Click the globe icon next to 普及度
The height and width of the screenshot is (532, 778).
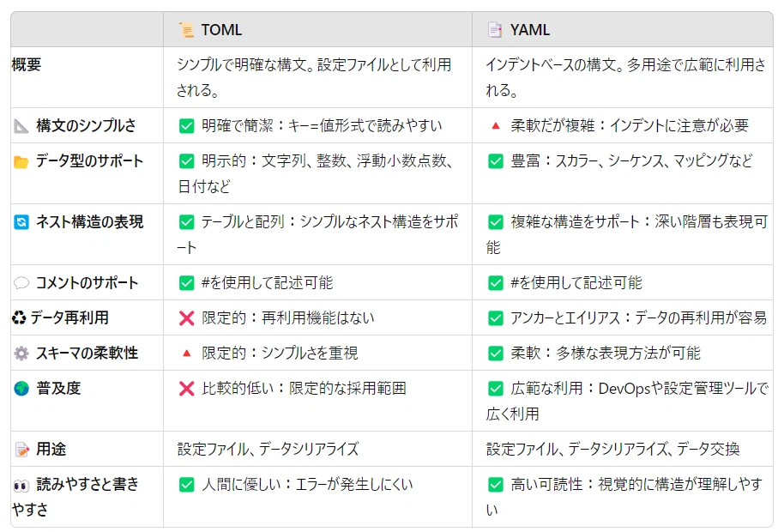[x=21, y=389]
